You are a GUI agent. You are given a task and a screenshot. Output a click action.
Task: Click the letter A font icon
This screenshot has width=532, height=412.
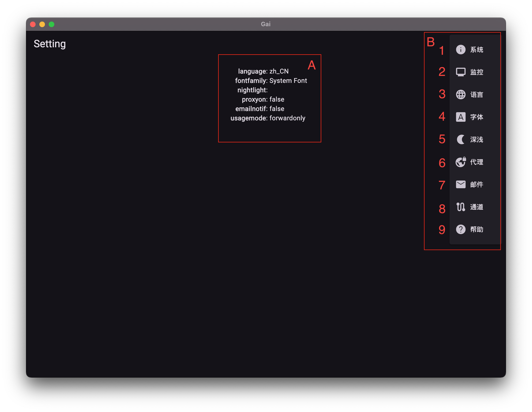(x=460, y=117)
